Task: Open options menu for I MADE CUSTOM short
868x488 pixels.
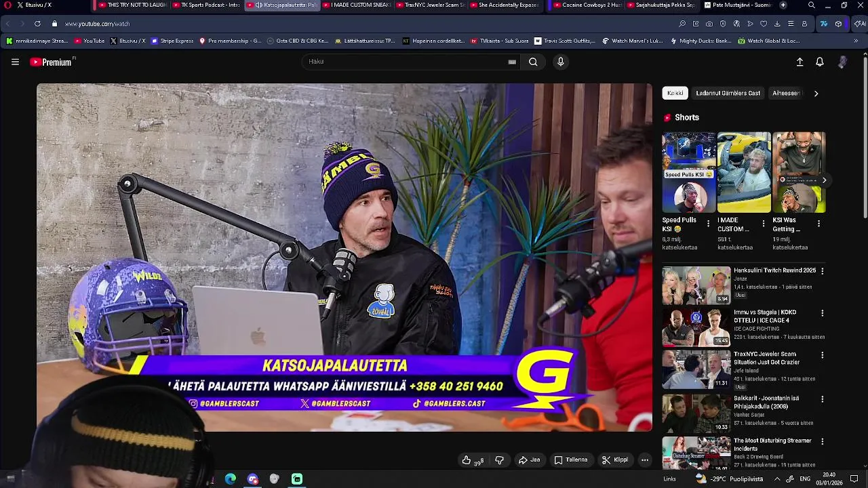Action: (x=764, y=224)
